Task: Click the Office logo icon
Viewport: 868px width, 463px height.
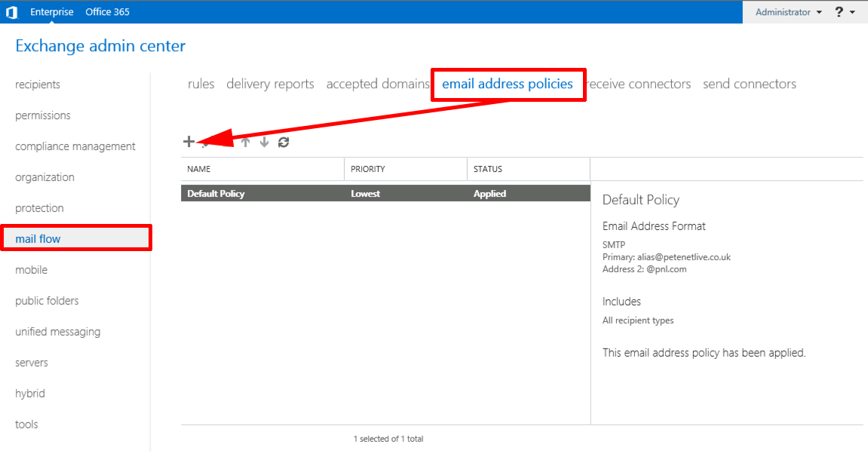Action: [x=11, y=11]
